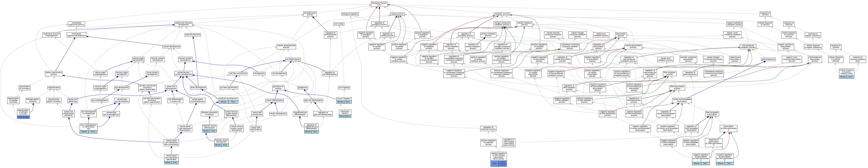Image resolution: width=868 pixels, height=168 pixels.
Task: Select the 'generation of neurons' node
Action: (x=278, y=88)
